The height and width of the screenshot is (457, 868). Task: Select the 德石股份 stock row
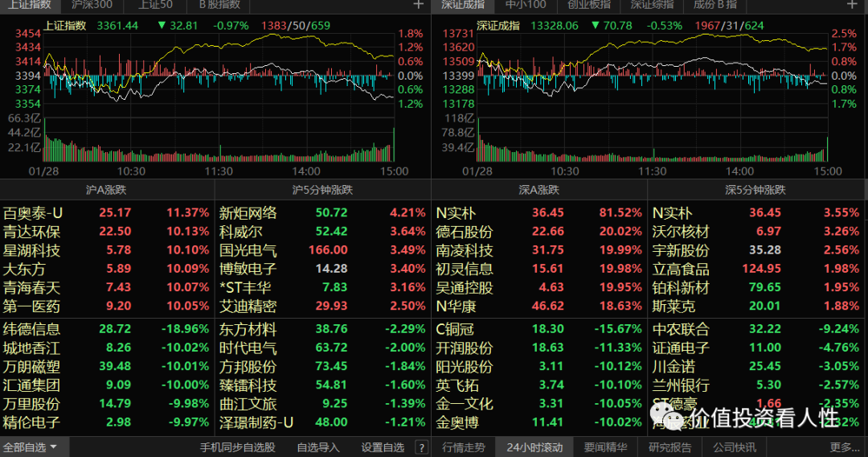point(539,232)
